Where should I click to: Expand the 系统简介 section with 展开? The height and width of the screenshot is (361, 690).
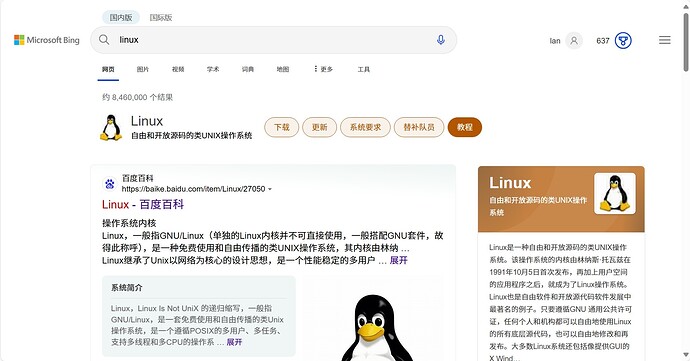click(x=234, y=342)
